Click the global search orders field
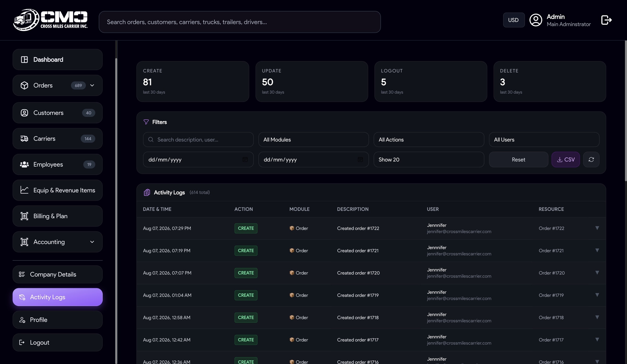 [x=240, y=22]
